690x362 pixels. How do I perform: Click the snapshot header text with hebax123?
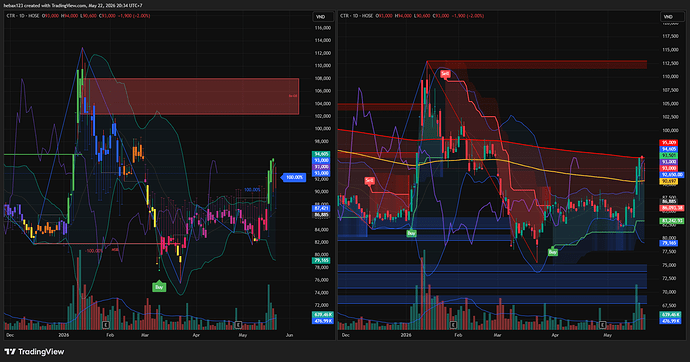pos(73,5)
